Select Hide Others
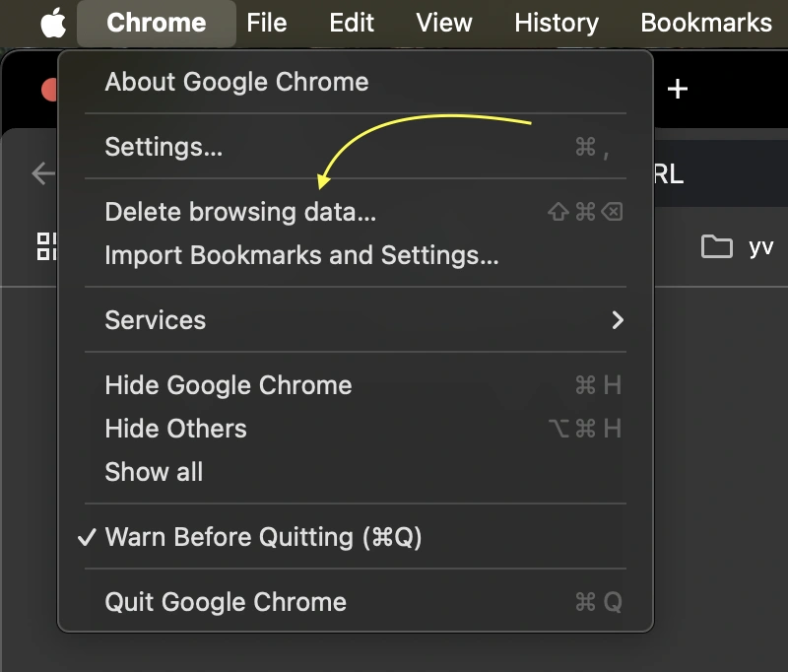Image resolution: width=788 pixels, height=672 pixels. click(x=356, y=429)
